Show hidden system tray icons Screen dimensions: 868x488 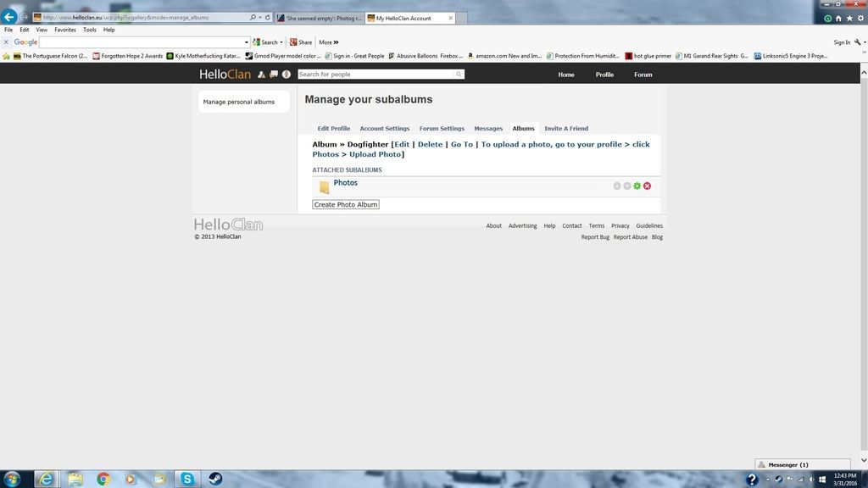point(767,480)
